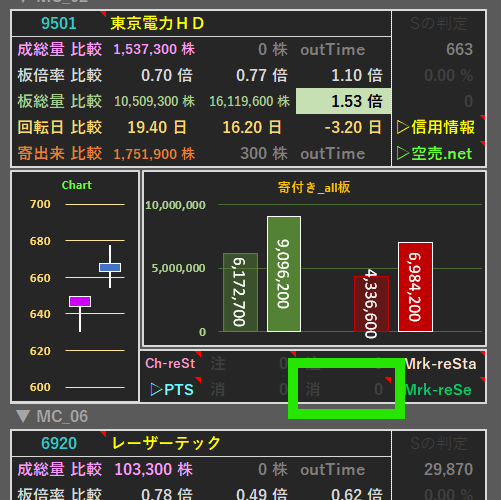Open the 空売.net link arrow
501x500 pixels.
click(x=403, y=153)
